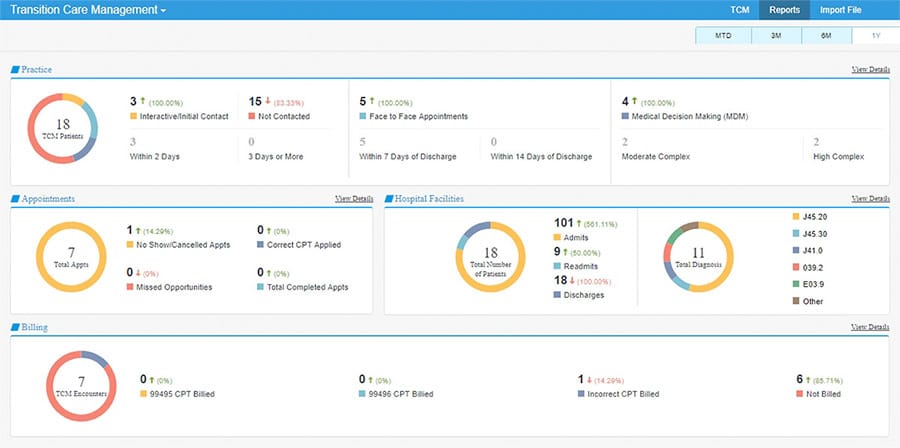Viewport: 900px width, 448px height.
Task: Click the Not Contacted red legend swatch
Action: pos(252,116)
